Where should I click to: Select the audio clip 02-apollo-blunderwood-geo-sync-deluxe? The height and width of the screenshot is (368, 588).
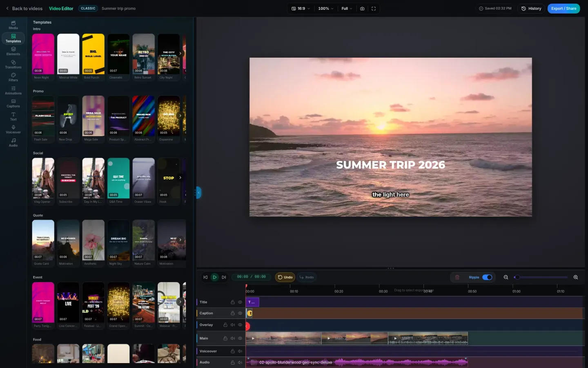[x=357, y=362]
